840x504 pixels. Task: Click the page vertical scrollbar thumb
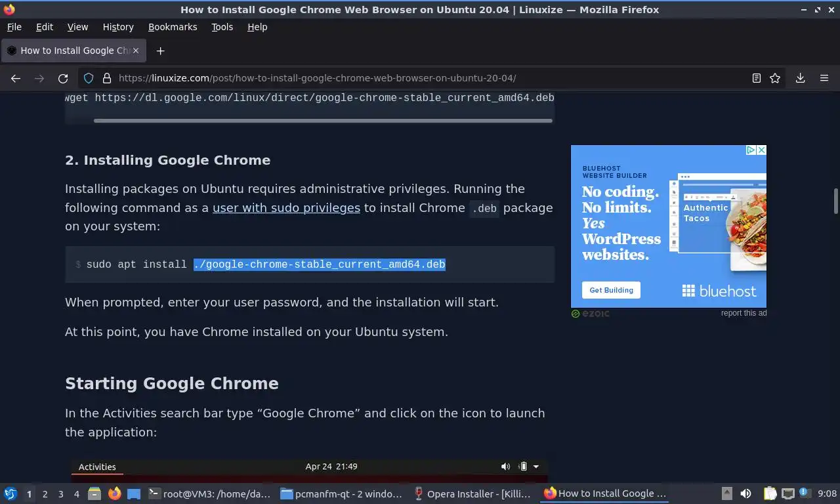(x=836, y=201)
